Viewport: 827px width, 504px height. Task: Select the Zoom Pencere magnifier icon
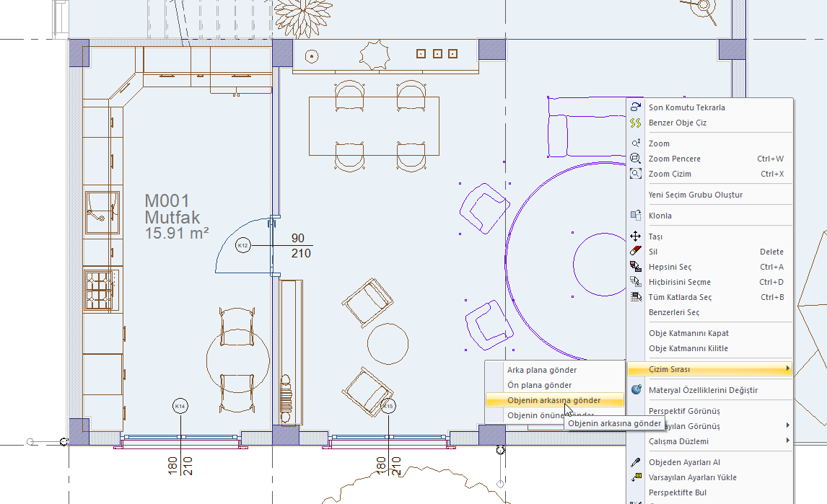pyautogui.click(x=636, y=159)
